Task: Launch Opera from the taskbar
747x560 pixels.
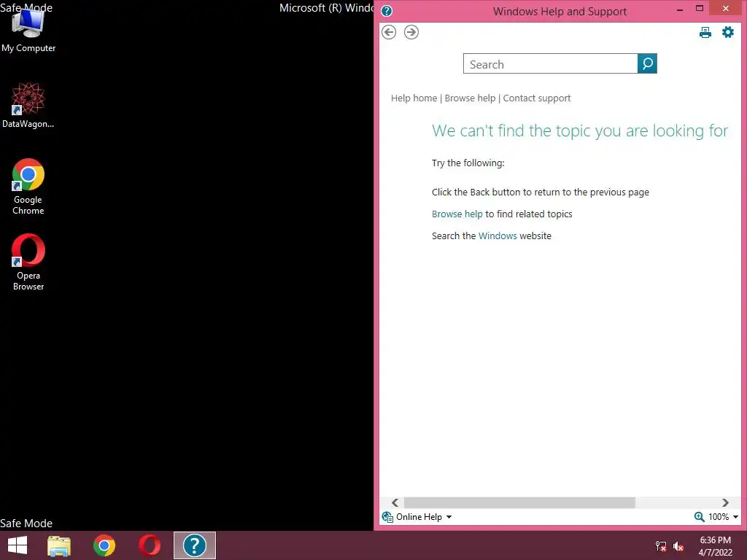Action: click(x=149, y=545)
